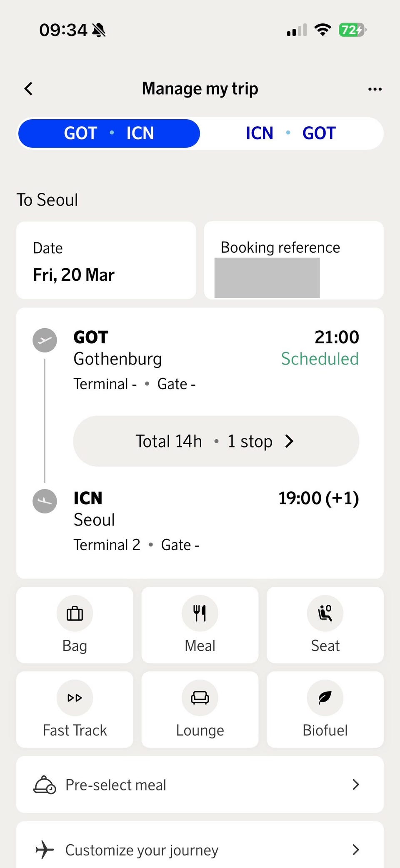Tap the Booking reference card

(x=293, y=260)
